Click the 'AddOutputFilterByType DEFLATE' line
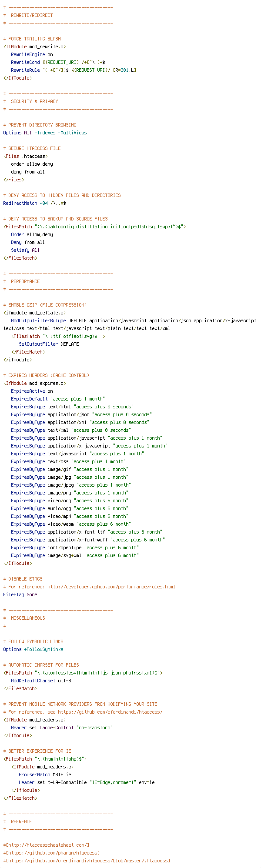Viewport: 261px width, 868px height. [130, 324]
